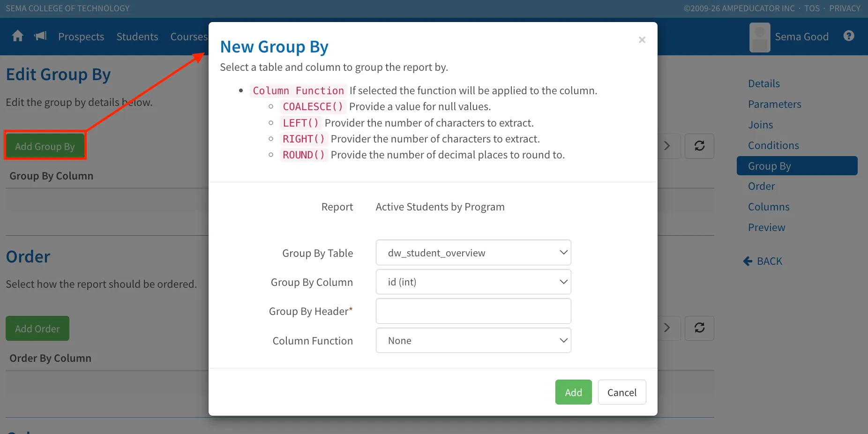Open the TOS link
The image size is (868, 434).
coord(812,8)
